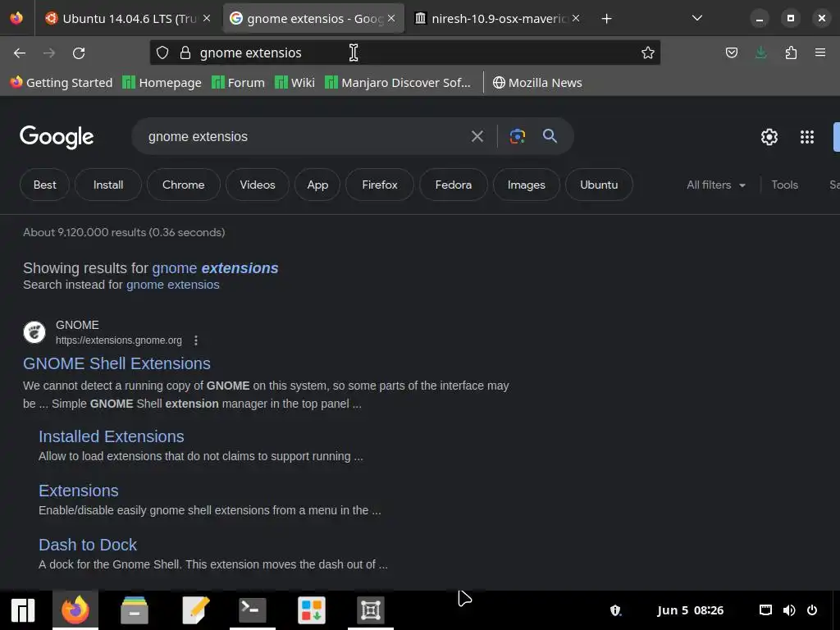Viewport: 840px width, 630px height.
Task: Open the Google apps grid
Action: click(x=807, y=137)
